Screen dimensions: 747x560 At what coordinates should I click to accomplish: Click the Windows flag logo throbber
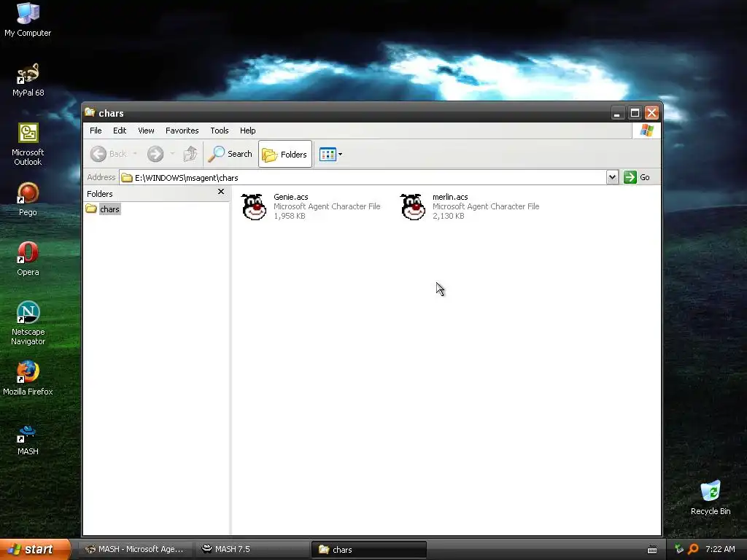(x=646, y=131)
